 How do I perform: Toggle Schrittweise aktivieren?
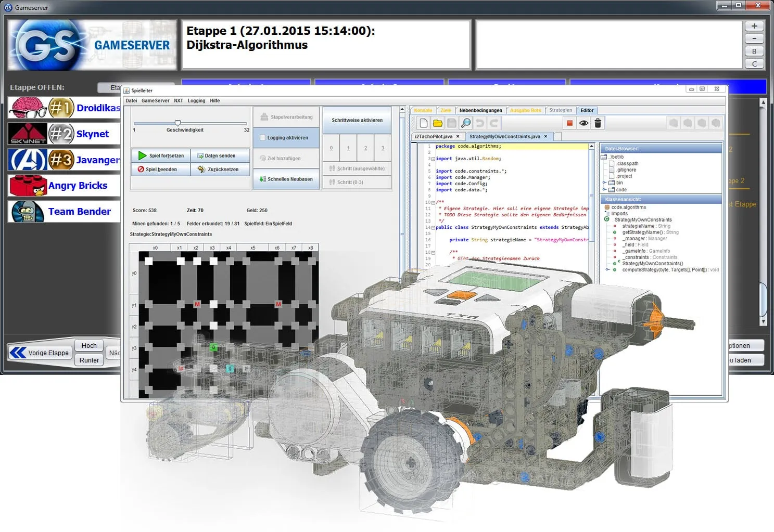tap(357, 120)
